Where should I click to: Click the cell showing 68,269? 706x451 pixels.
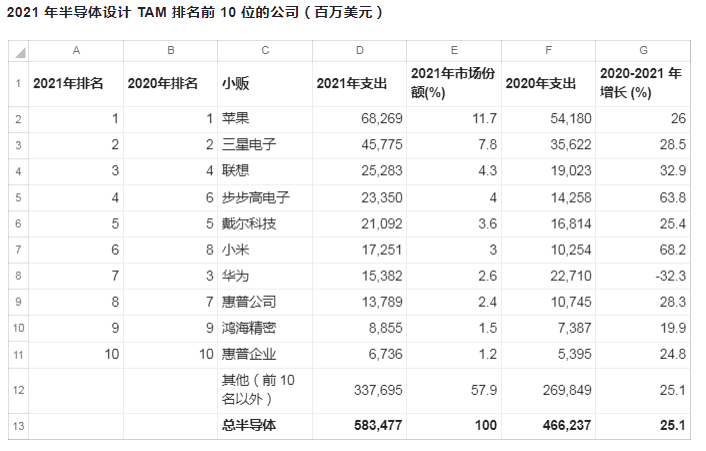point(359,119)
